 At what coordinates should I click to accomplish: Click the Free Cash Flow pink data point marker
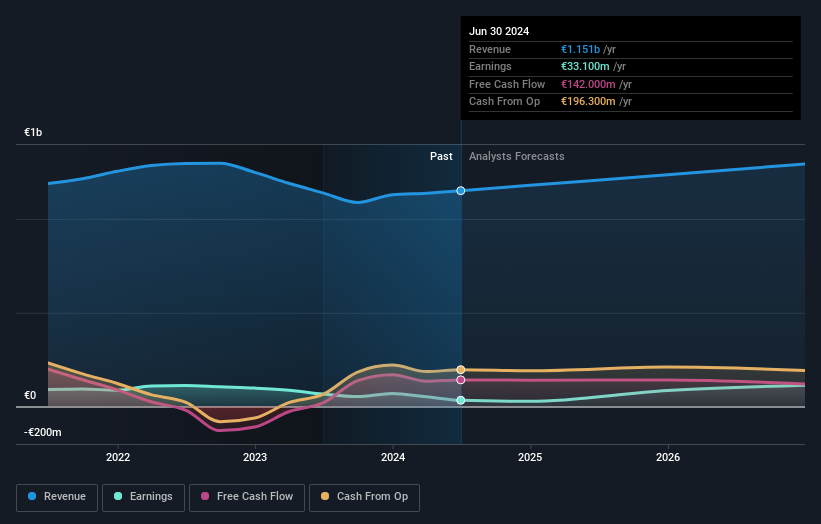[461, 380]
